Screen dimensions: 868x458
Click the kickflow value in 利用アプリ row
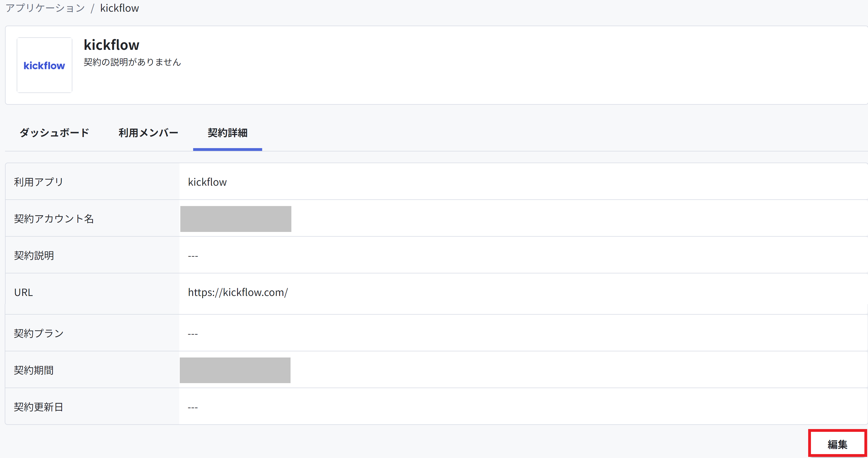[x=207, y=182]
